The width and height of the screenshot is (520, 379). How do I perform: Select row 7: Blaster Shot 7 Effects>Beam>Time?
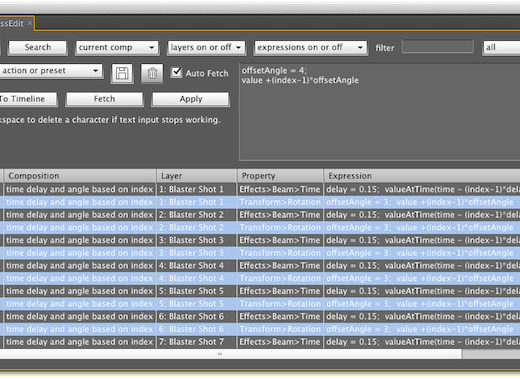click(x=260, y=342)
